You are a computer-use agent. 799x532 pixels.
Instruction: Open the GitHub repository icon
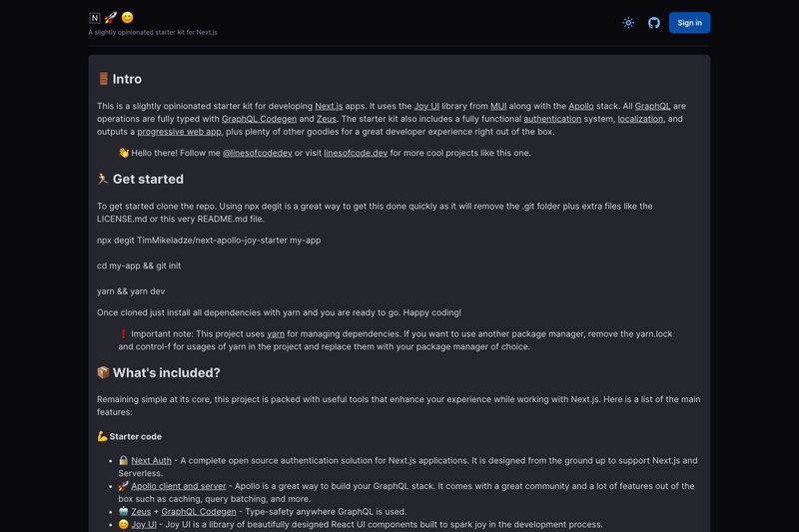[654, 23]
